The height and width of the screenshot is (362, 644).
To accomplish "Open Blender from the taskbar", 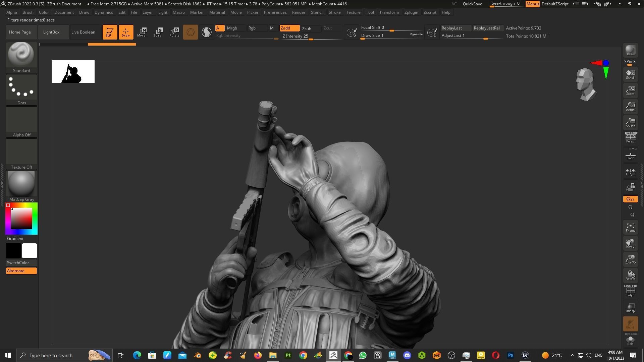I will pos(197,355).
